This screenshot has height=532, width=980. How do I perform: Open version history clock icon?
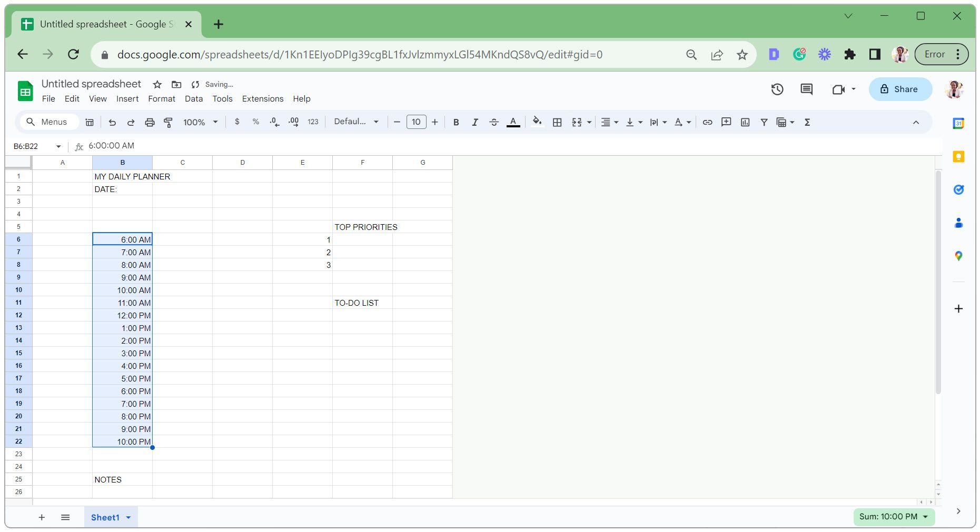pos(777,89)
